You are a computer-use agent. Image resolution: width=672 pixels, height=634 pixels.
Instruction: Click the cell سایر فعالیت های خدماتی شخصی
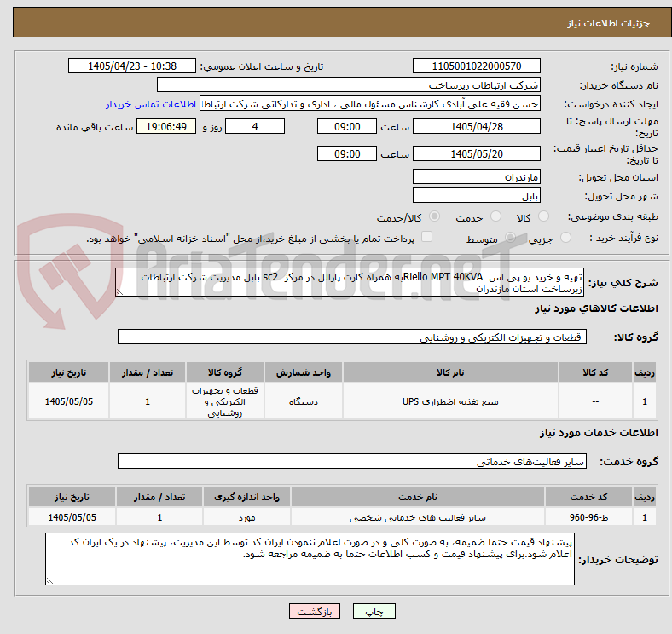click(418, 517)
